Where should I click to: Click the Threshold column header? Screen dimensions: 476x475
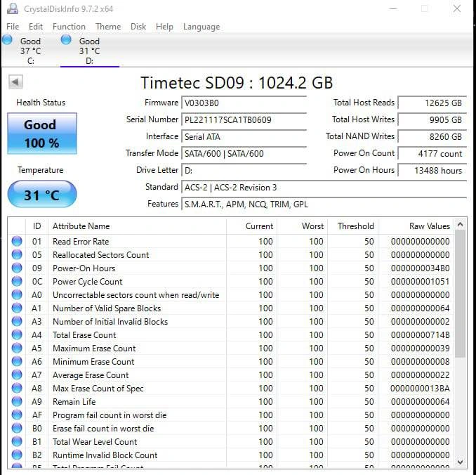[353, 226]
